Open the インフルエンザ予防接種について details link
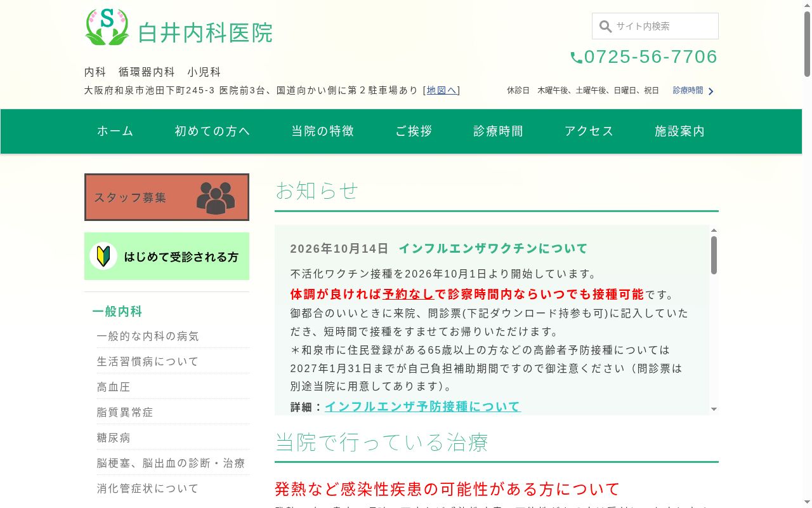The width and height of the screenshot is (812, 508). (422, 406)
